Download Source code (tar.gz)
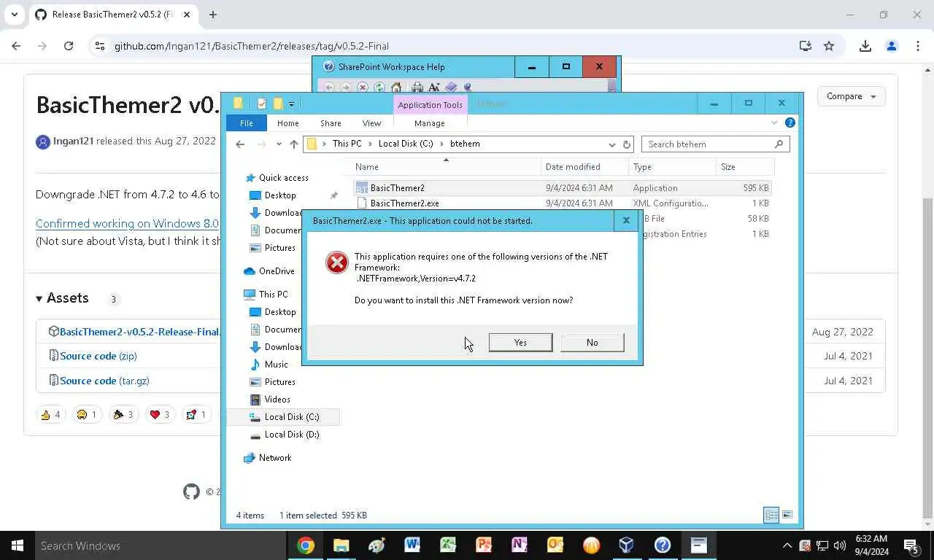The image size is (934, 560). tap(104, 381)
